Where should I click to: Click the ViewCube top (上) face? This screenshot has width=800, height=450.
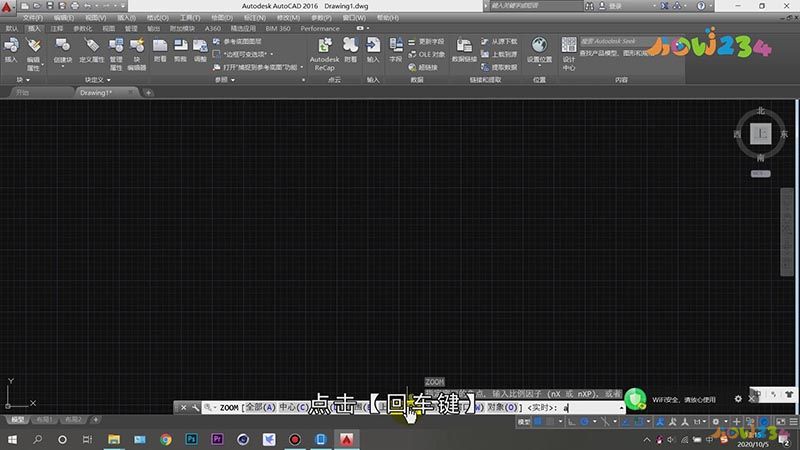[760, 134]
